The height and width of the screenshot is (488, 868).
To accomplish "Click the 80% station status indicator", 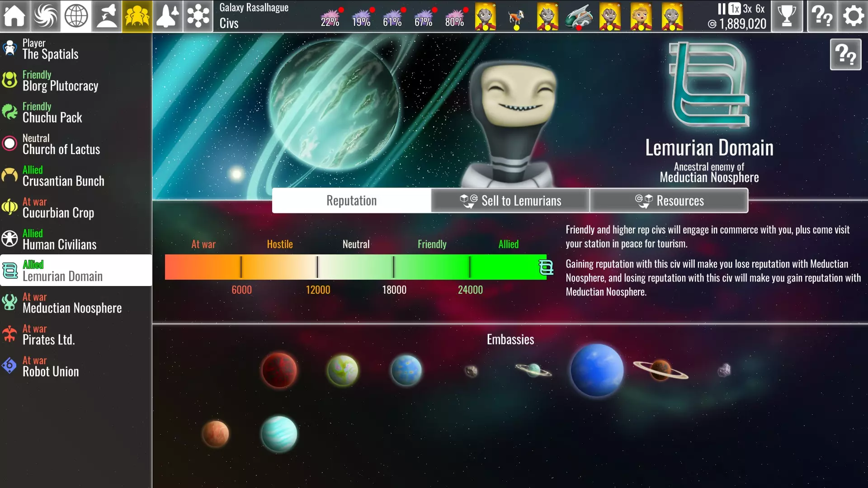I will [455, 18].
